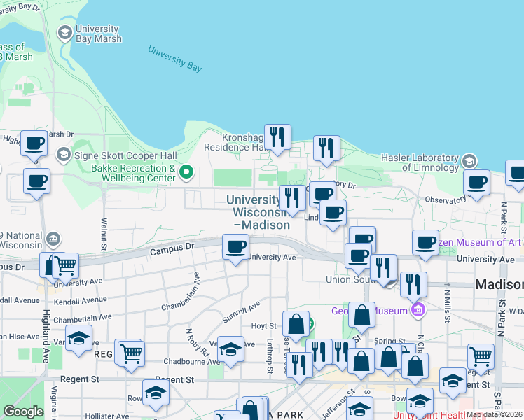This screenshot has width=524, height=420.
Task: Select shopping bag marker beside Hoyt St
Action: 296,324
